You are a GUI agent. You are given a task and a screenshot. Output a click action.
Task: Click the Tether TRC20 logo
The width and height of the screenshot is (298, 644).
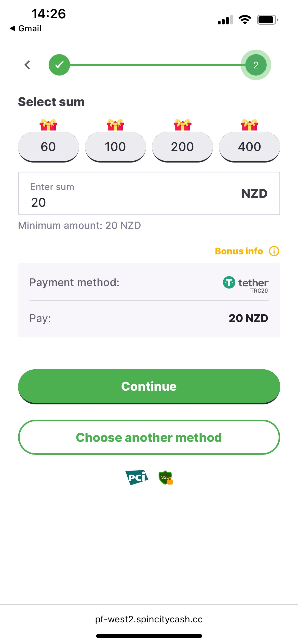pos(246,284)
